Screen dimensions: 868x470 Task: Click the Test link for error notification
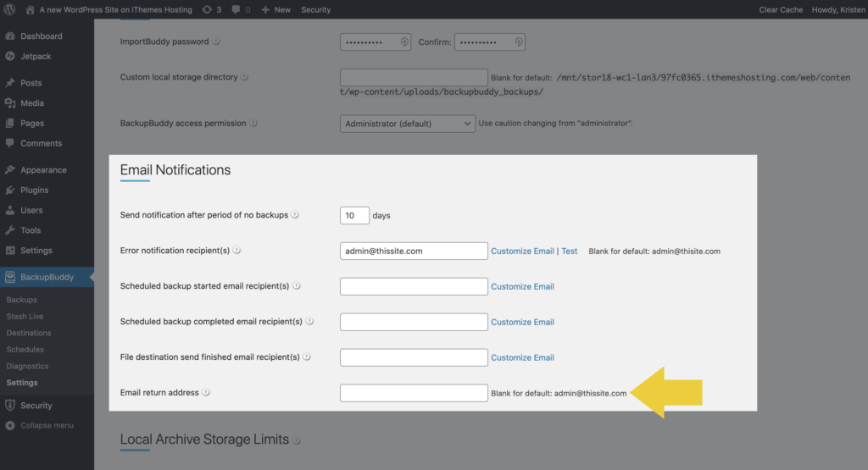[x=569, y=251]
